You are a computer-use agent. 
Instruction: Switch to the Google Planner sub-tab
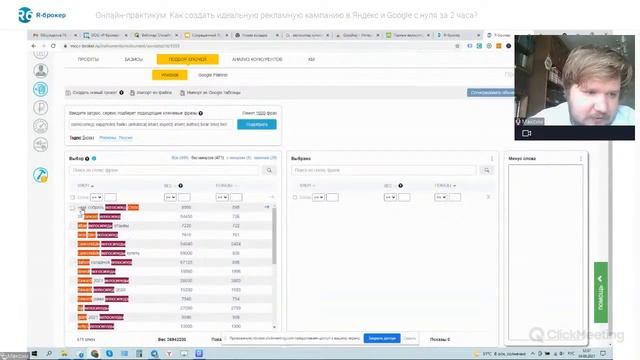[x=213, y=75]
